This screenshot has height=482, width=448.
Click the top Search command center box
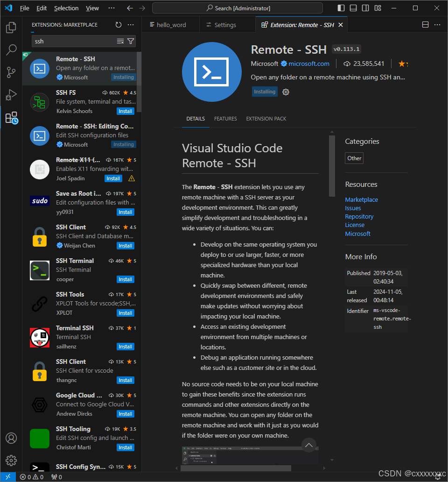click(238, 8)
